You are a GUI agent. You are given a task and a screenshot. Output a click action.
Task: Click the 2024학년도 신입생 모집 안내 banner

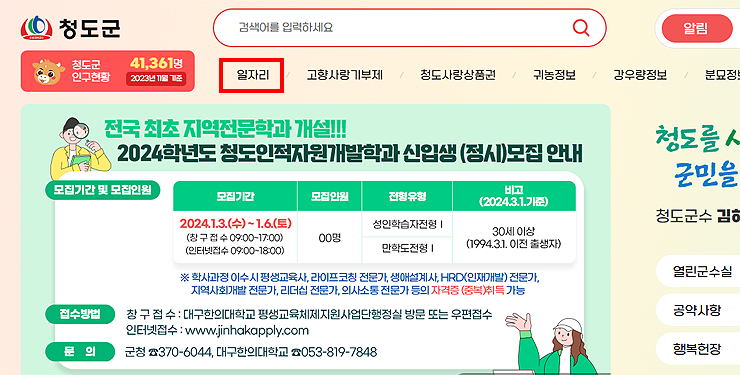click(x=315, y=240)
